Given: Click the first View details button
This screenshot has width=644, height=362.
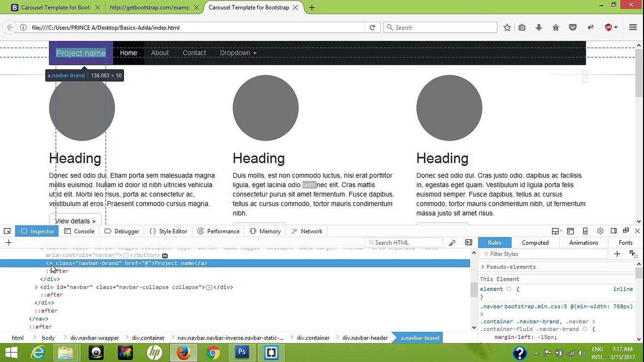Looking at the screenshot, I should tap(75, 220).
